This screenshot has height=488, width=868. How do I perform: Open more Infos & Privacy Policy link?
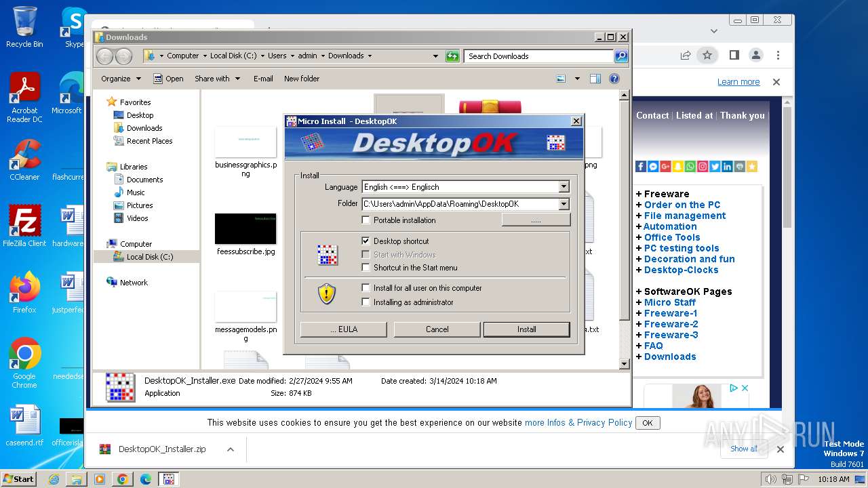click(x=578, y=422)
